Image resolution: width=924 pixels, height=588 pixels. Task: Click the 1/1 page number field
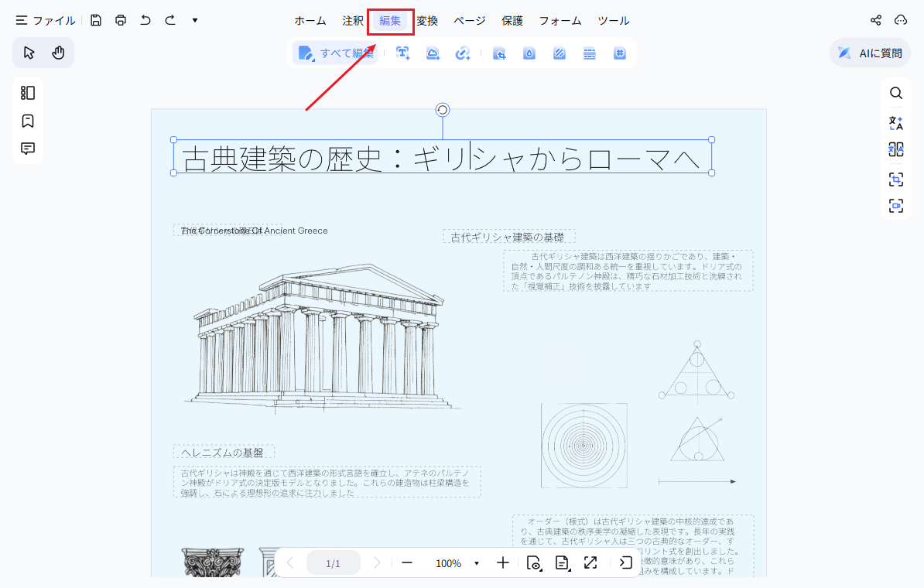[x=333, y=563]
